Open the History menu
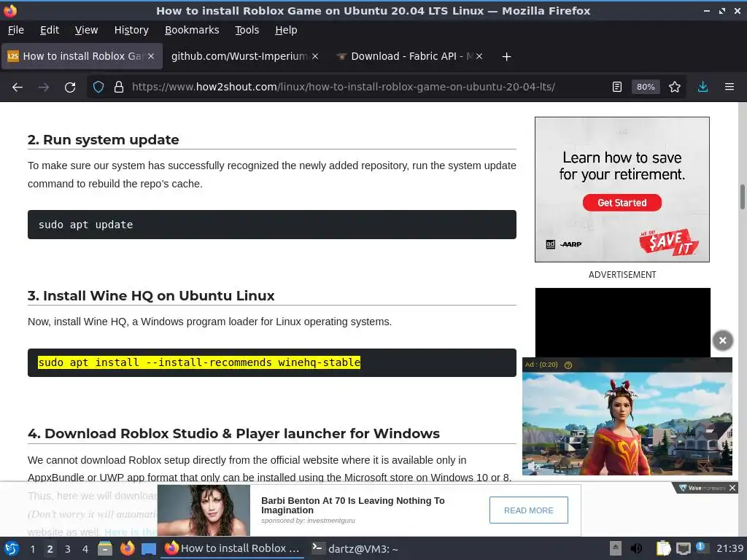The image size is (747, 560). [x=131, y=30]
